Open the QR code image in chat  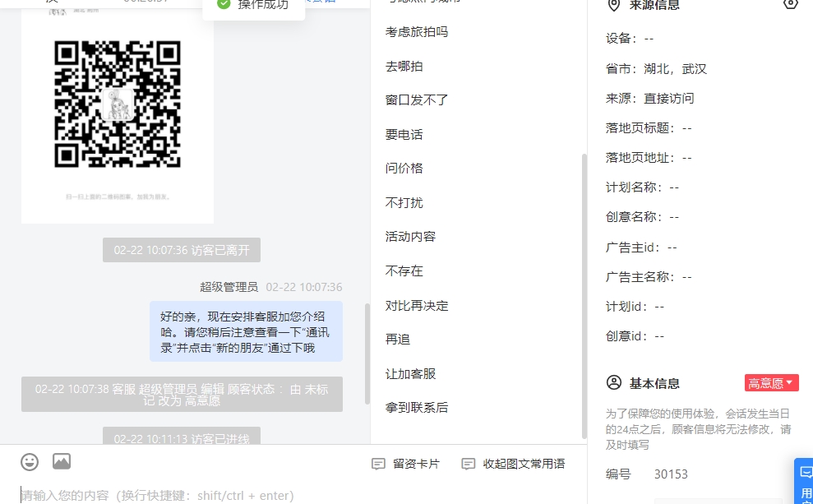[x=118, y=104]
